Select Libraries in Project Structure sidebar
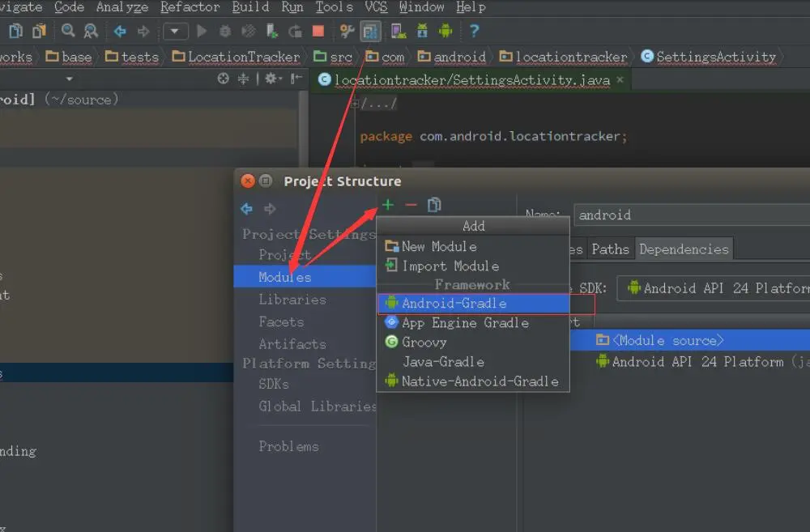 tap(292, 300)
